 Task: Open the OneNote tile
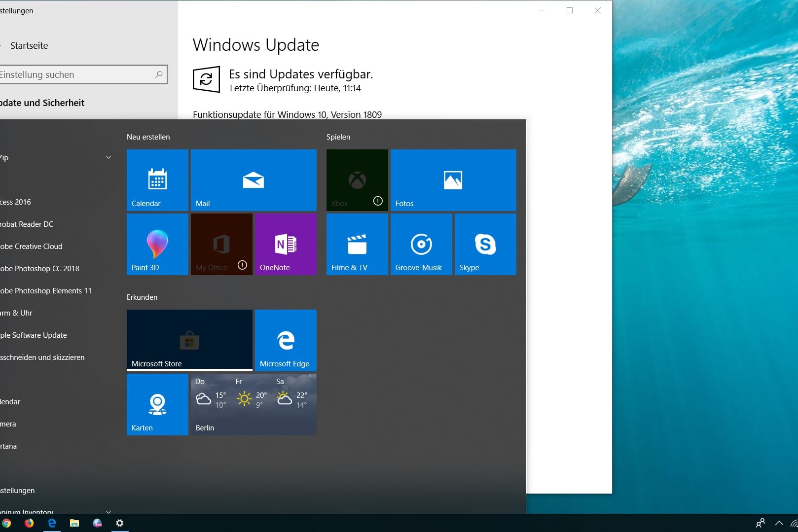coord(286,244)
